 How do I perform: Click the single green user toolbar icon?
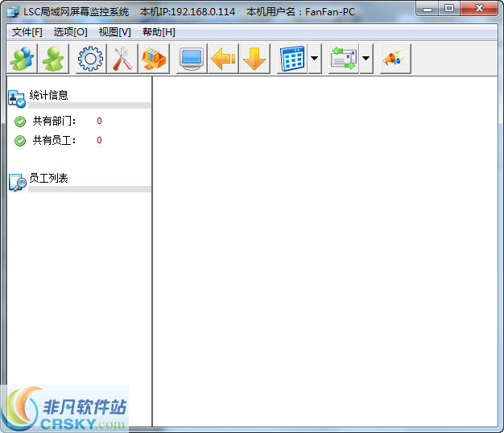(53, 59)
